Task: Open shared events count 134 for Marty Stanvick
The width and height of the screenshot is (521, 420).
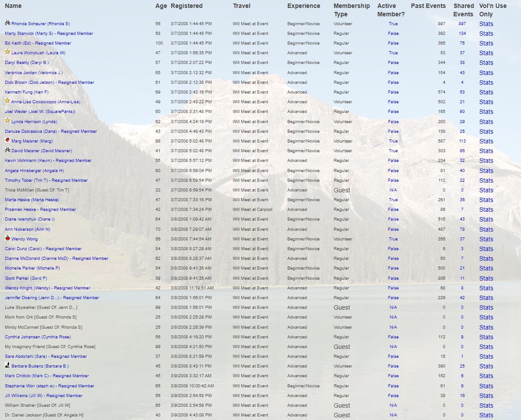Action: tap(462, 34)
